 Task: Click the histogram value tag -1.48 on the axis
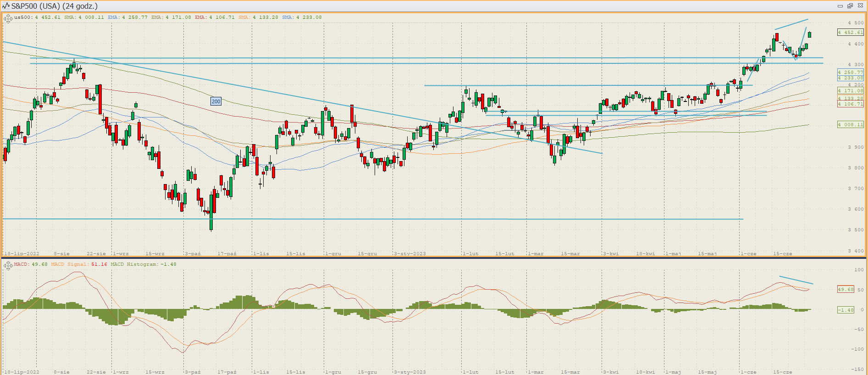point(846,310)
